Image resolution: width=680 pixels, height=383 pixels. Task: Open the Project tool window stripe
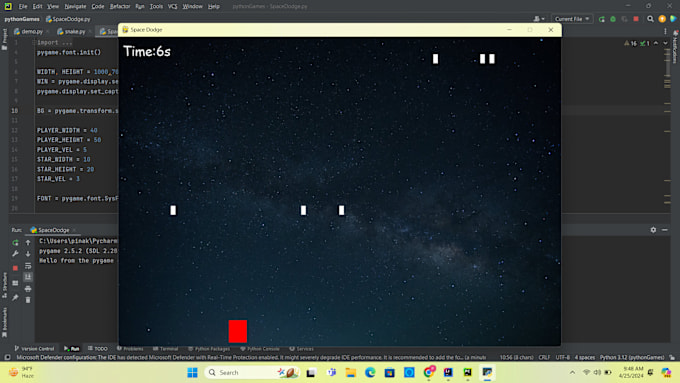[x=4, y=39]
